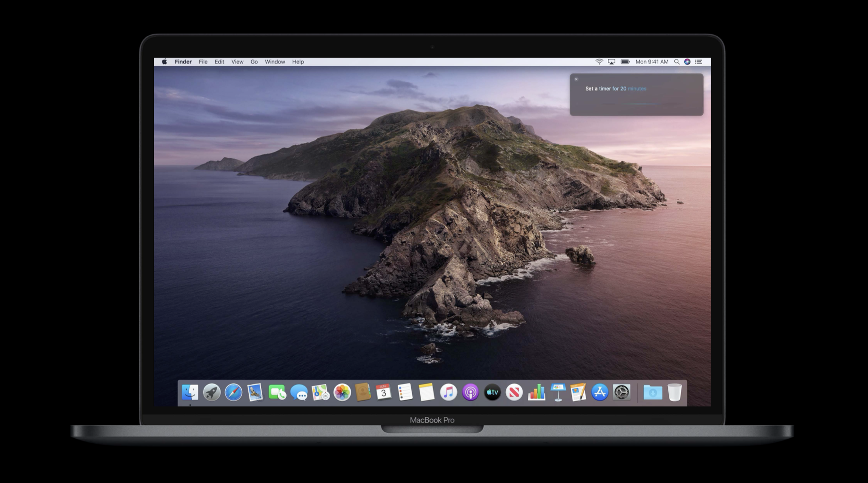
Task: Close the Siri timer panel
Action: [x=576, y=79]
